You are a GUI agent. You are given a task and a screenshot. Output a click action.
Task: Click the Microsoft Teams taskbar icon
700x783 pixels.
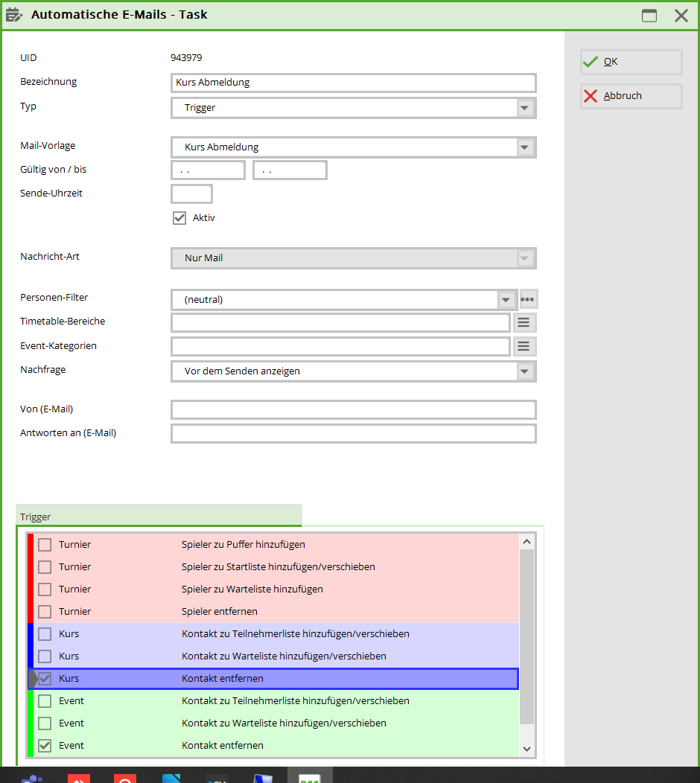pos(31,778)
